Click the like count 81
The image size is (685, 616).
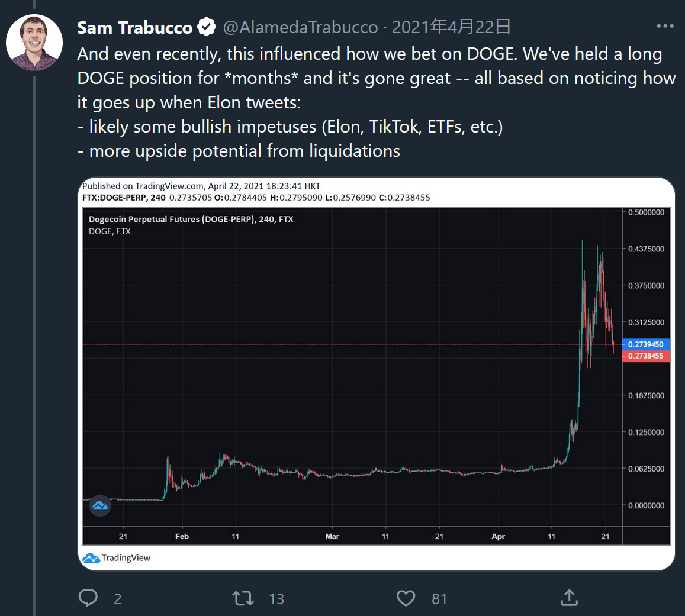tap(439, 599)
